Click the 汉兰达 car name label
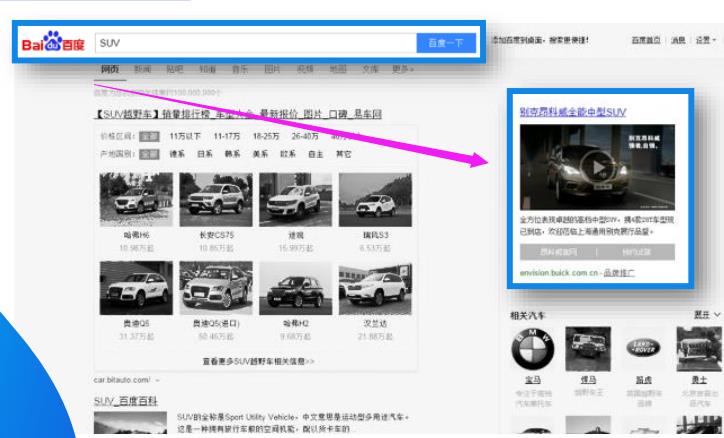Viewport: 724px width, 438px height. tap(375, 324)
